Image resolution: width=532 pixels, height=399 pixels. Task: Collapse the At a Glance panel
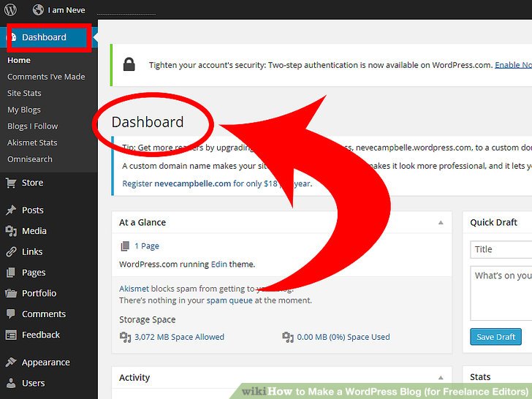[441, 222]
